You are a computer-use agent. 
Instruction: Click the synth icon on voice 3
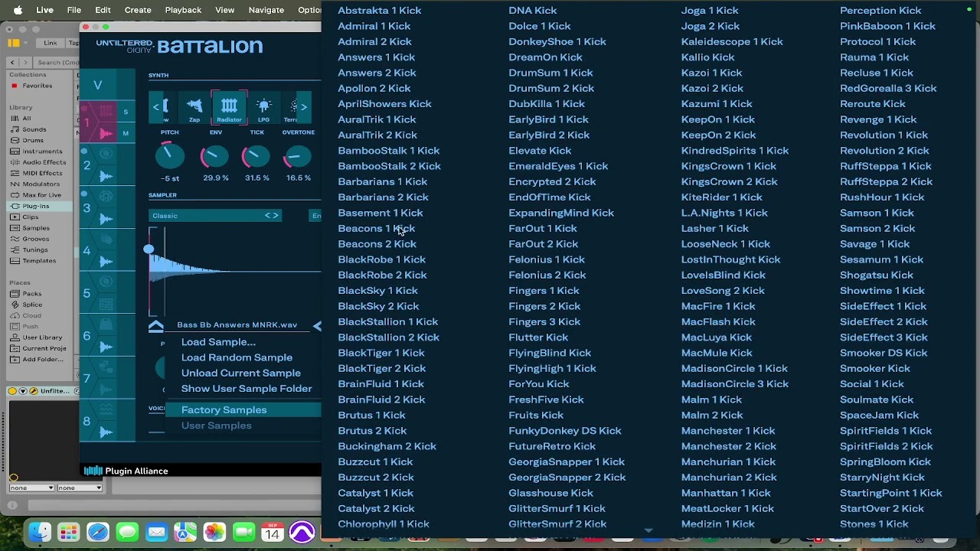coord(106,197)
